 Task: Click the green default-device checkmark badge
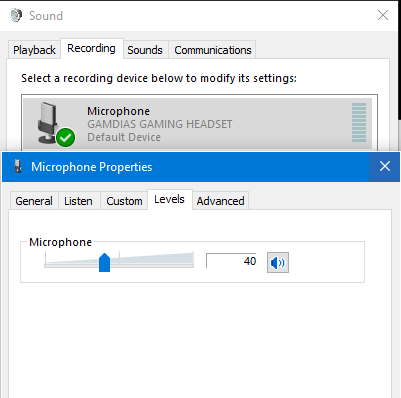pos(66,137)
